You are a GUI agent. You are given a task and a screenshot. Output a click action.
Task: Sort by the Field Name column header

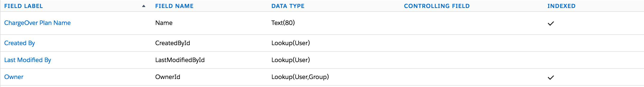click(174, 6)
